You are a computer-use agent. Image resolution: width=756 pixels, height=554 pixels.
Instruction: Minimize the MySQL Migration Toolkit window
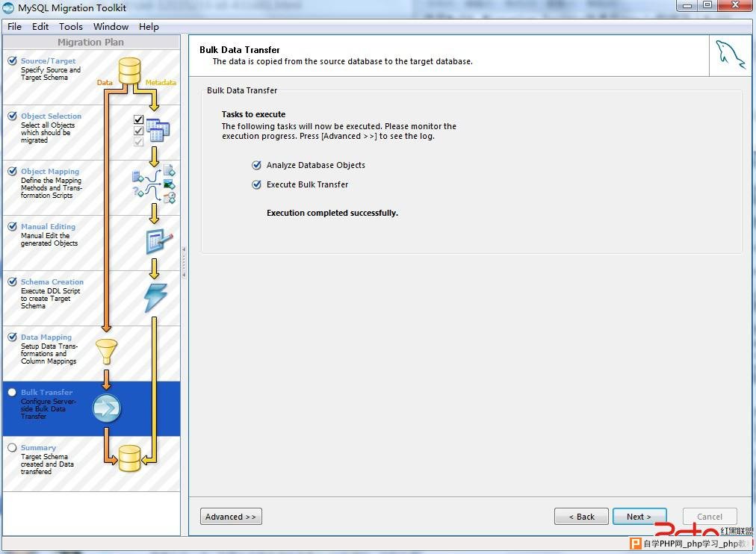(687, 6)
